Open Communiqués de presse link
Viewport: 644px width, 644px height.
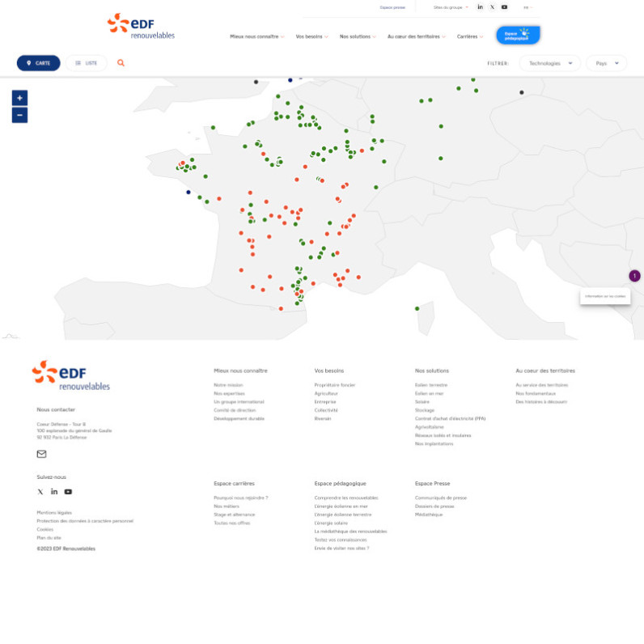tap(441, 498)
